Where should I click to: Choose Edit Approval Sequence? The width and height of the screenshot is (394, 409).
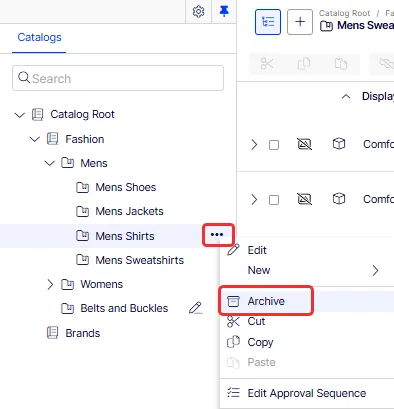pyautogui.click(x=307, y=393)
